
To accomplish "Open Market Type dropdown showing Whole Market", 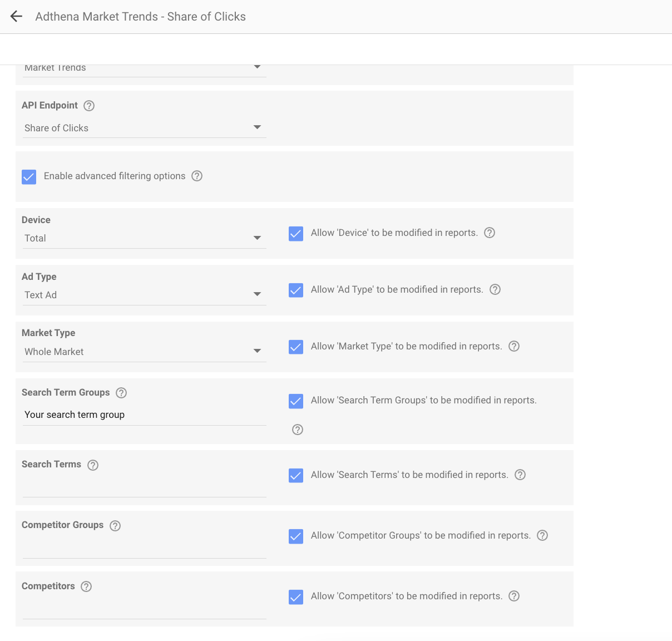I will tap(144, 352).
